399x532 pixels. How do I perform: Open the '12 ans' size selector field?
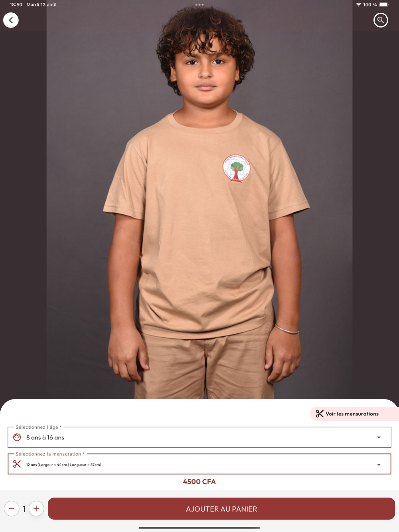pos(199,464)
